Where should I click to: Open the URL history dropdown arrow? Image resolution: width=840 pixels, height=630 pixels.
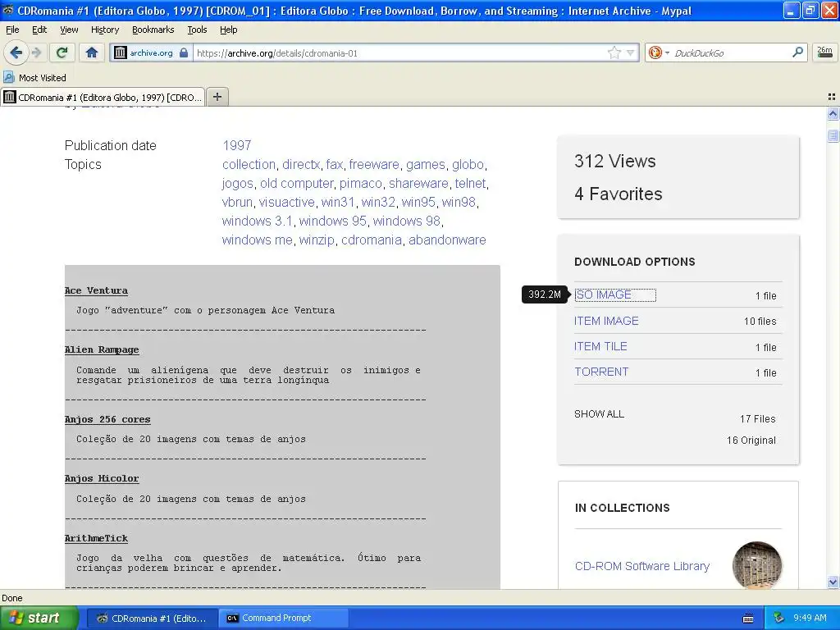(x=631, y=52)
